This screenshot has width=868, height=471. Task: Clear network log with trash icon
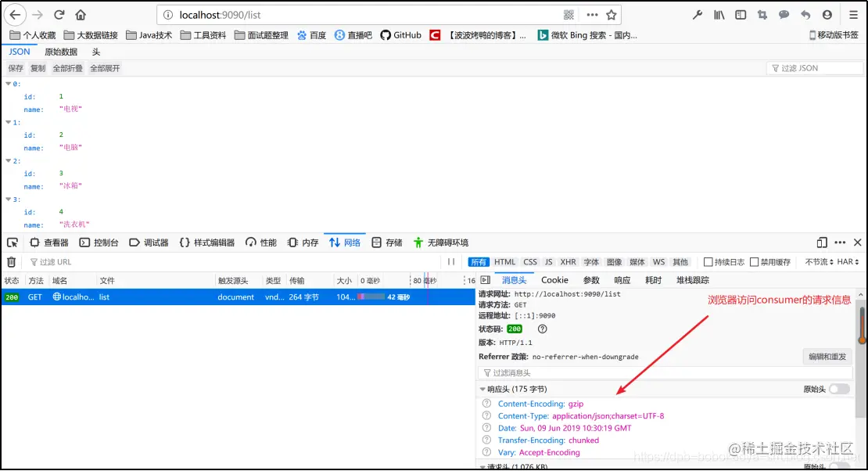tap(11, 261)
